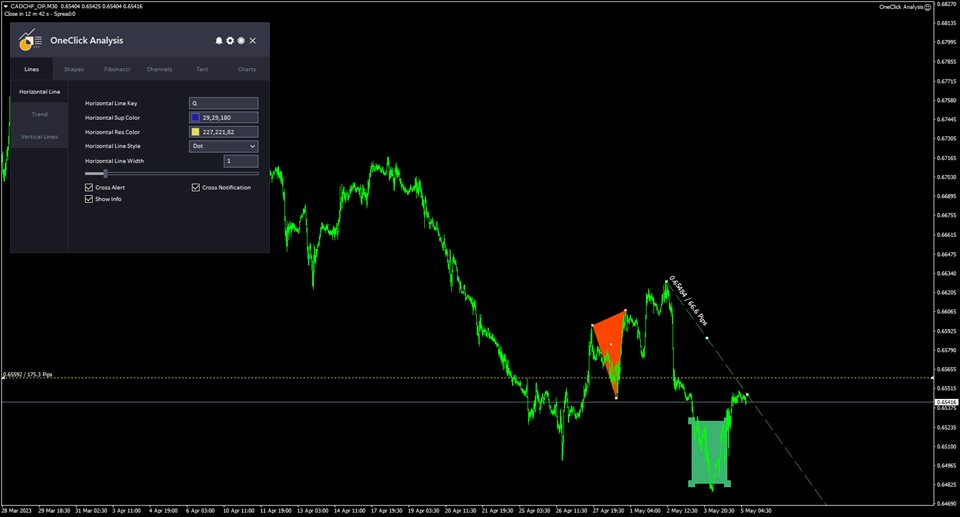960x517 pixels.
Task: Select Vertical Lines in the side list
Action: [39, 137]
